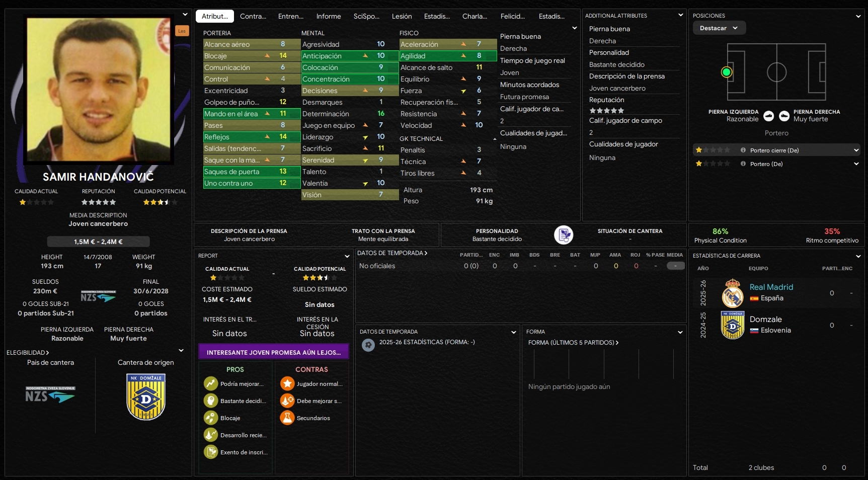
Task: Open the Report panel chevron menu
Action: (347, 256)
